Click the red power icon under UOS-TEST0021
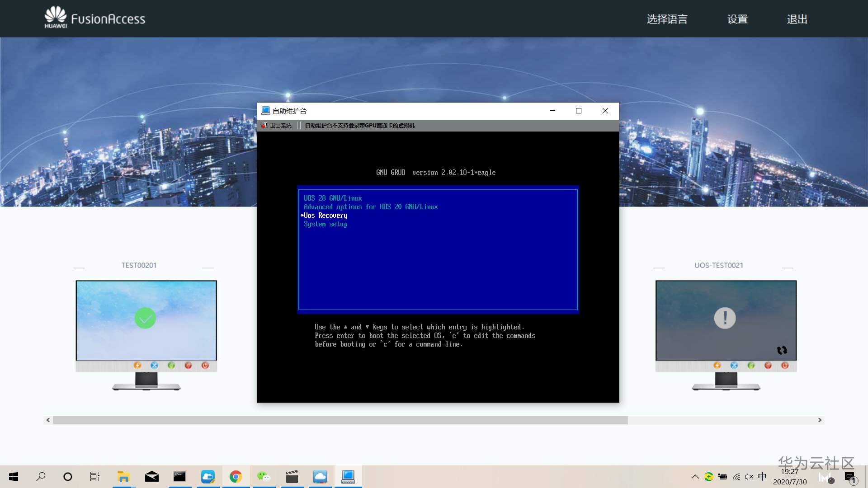The image size is (868, 488). (785, 365)
